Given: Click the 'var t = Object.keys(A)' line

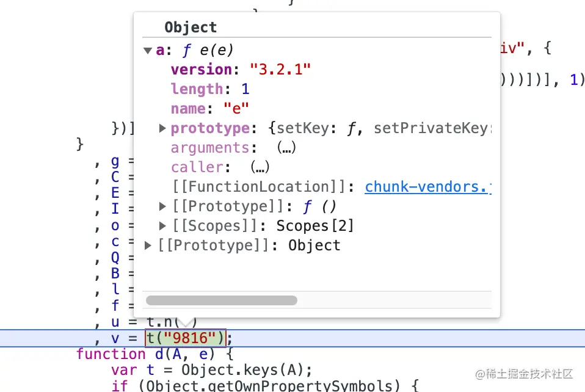Looking at the screenshot, I should [211, 370].
